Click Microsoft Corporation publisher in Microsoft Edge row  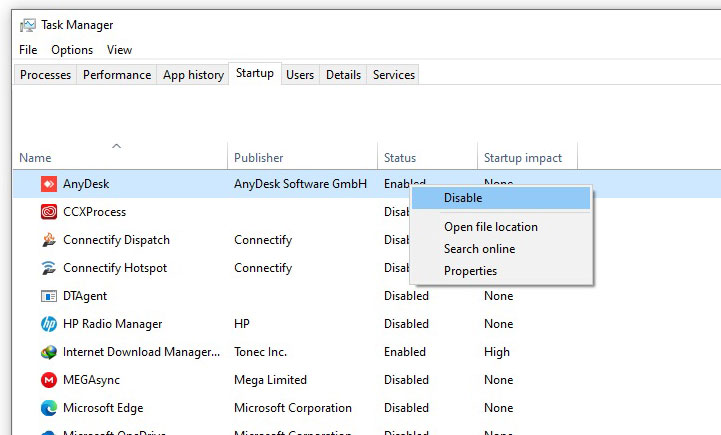[292, 408]
